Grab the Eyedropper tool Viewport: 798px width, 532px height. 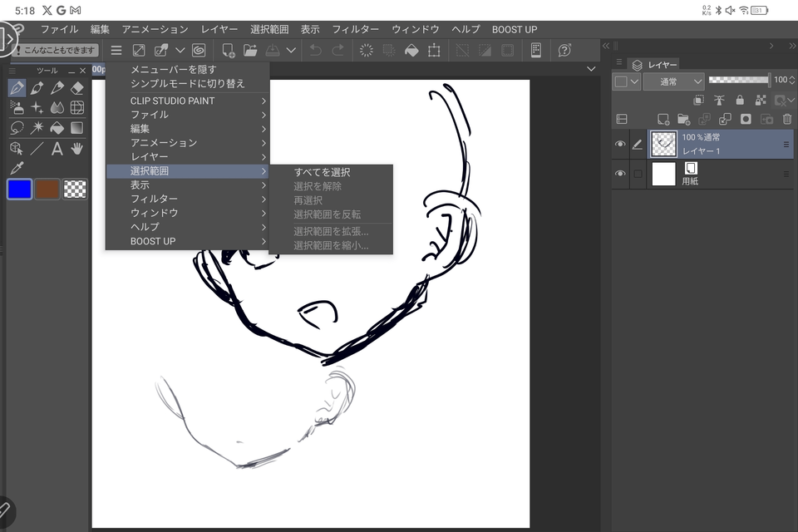[x=17, y=167]
